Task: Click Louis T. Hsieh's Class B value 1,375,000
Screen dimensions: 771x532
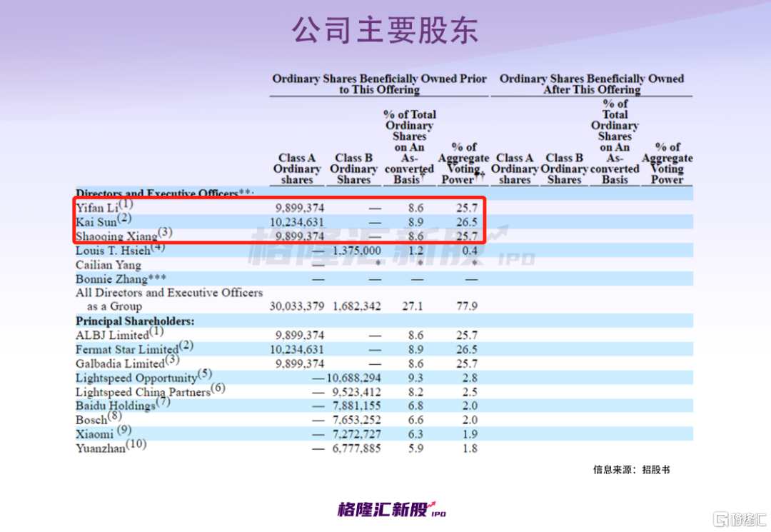Action: (356, 251)
